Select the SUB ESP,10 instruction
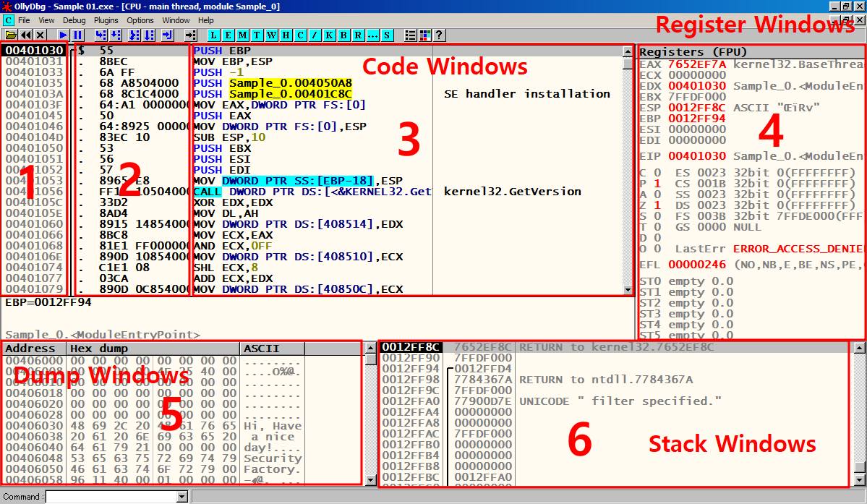The height and width of the screenshot is (504, 867). tap(229, 137)
